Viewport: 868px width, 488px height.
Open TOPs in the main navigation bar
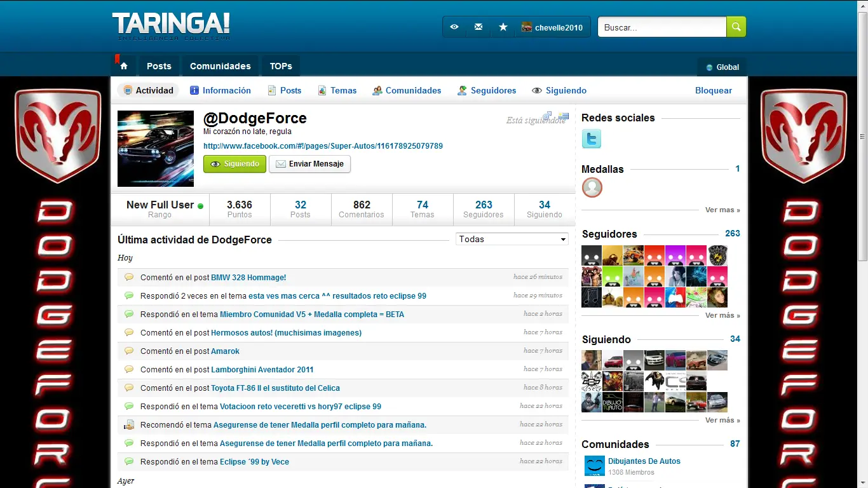(x=281, y=66)
